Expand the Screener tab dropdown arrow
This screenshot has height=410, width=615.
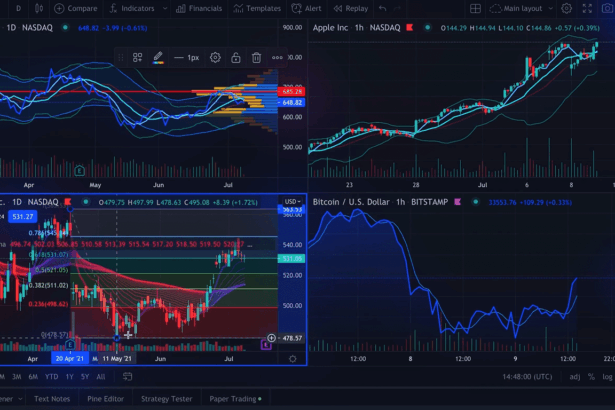(x=20, y=399)
